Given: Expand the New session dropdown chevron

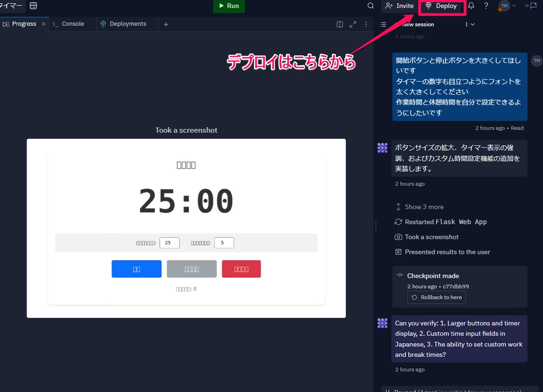Looking at the screenshot, I should click(x=472, y=24).
